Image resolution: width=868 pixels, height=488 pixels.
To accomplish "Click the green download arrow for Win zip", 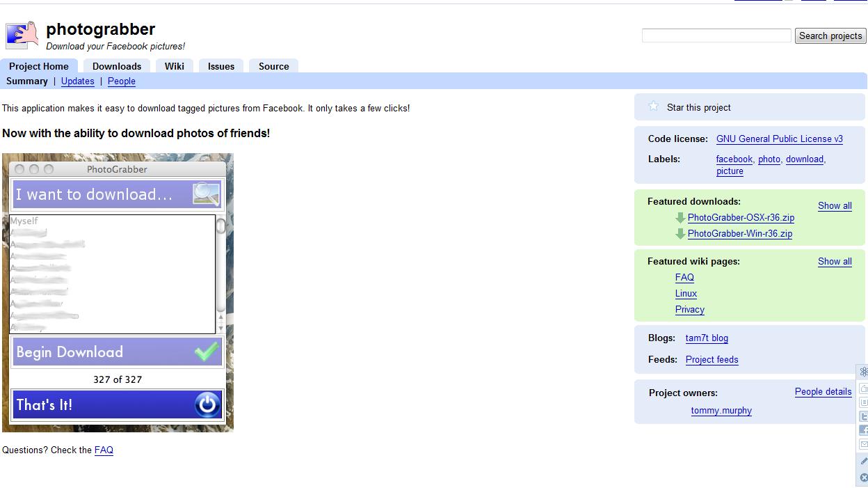I will (x=680, y=234).
